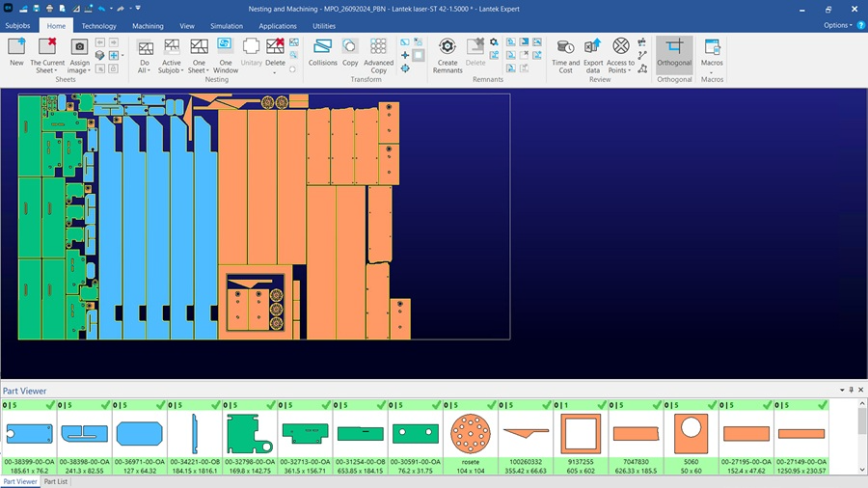Screen dimensions: 868x488
Task: Select the rosete part thumbnail
Action: 471,432
